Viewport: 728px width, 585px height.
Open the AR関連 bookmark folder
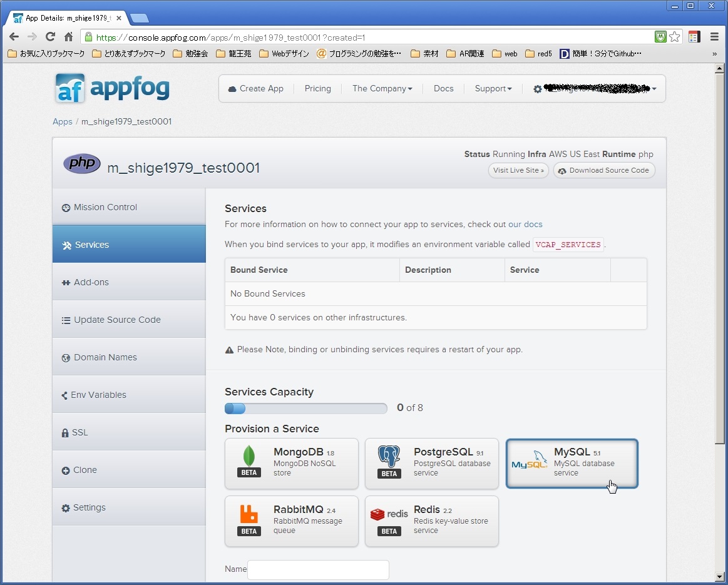pos(465,54)
